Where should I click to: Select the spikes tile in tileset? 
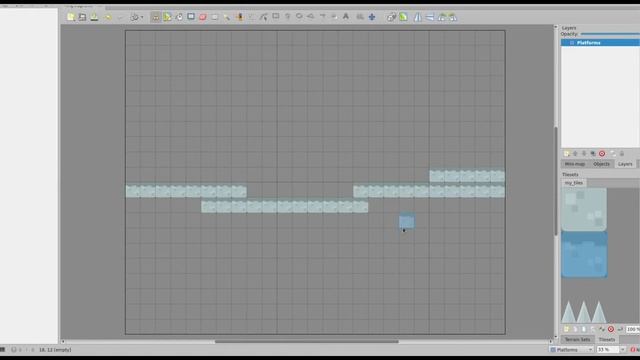coord(584,311)
